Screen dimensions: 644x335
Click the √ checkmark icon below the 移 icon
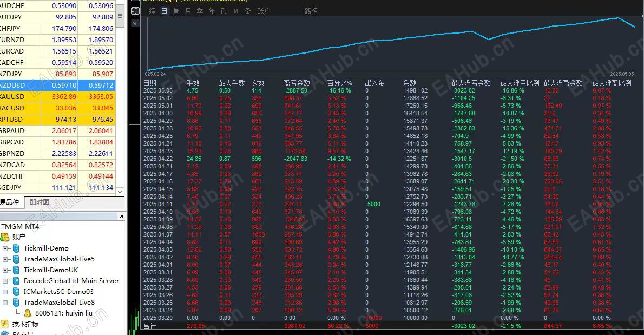pyautogui.click(x=135, y=23)
